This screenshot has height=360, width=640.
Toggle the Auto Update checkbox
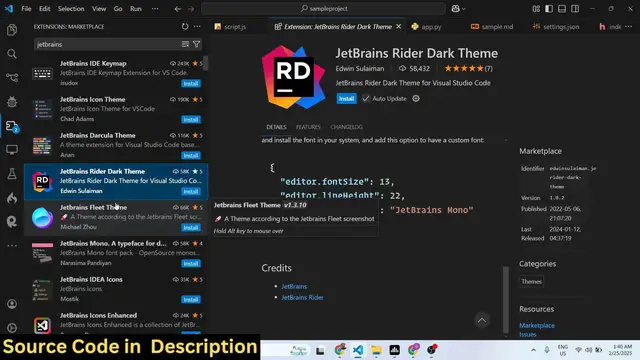[366, 98]
